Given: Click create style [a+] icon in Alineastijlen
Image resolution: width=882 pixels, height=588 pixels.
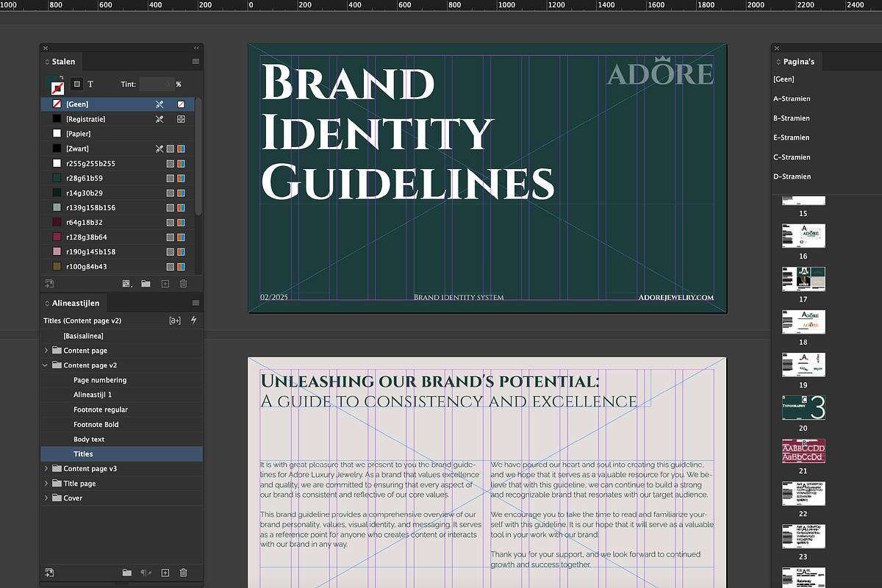Looking at the screenshot, I should click(175, 320).
